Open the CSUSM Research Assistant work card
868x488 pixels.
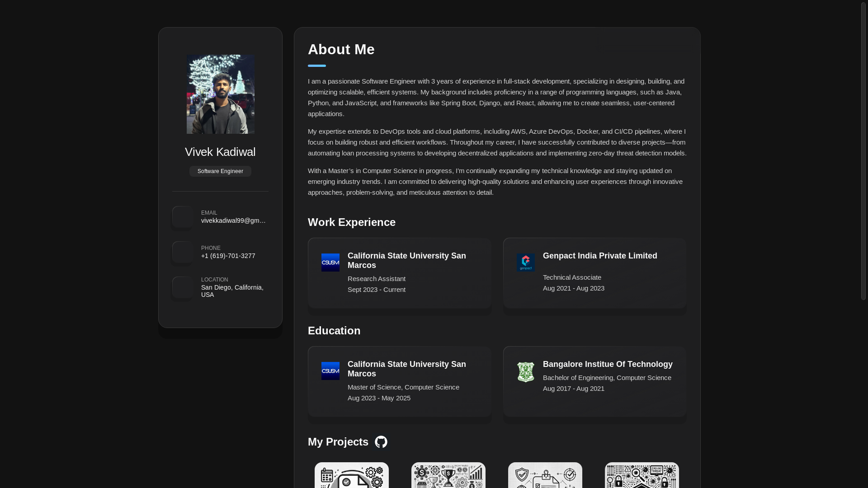coord(400,273)
